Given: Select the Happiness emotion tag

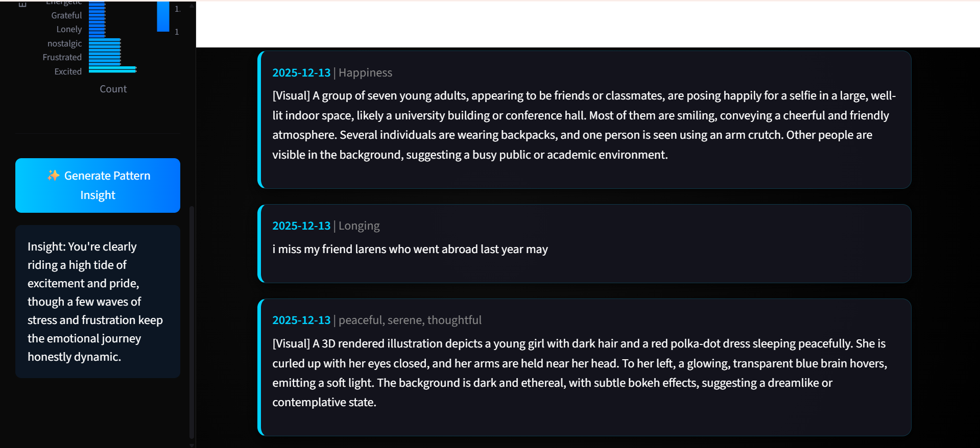Looking at the screenshot, I should click(365, 73).
